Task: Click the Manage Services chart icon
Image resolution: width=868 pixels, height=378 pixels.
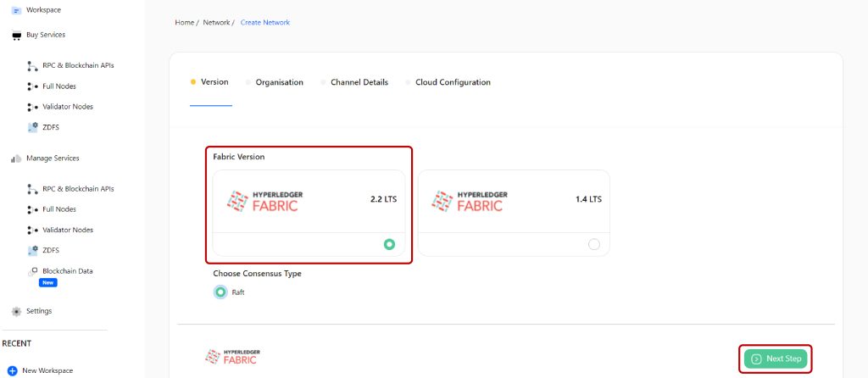Action: (x=16, y=158)
